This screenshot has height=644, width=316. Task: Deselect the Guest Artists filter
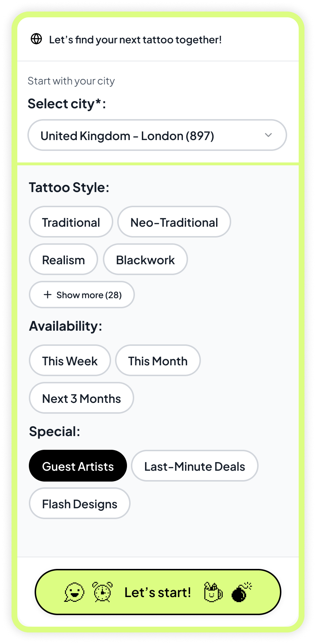(x=78, y=466)
